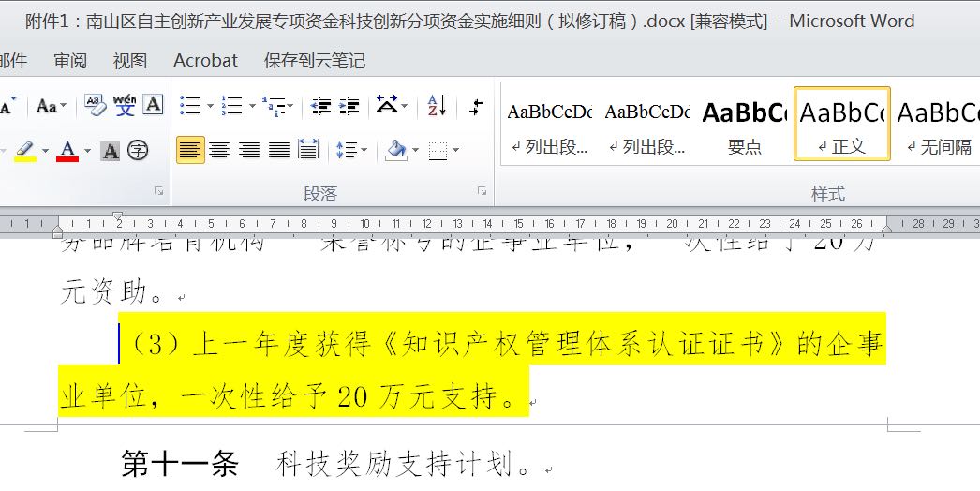Toggle character shading
This screenshot has width=980, height=491.
pos(111,150)
